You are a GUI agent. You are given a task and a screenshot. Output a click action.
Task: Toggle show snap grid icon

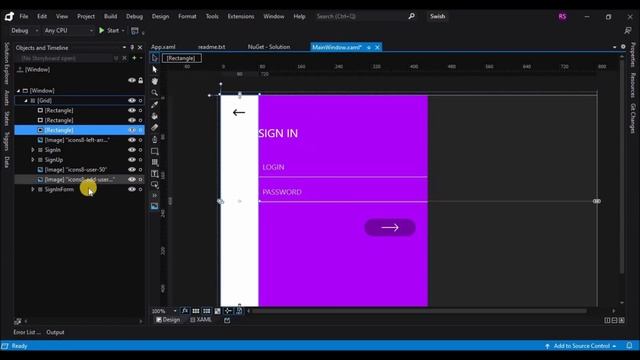coord(196,311)
